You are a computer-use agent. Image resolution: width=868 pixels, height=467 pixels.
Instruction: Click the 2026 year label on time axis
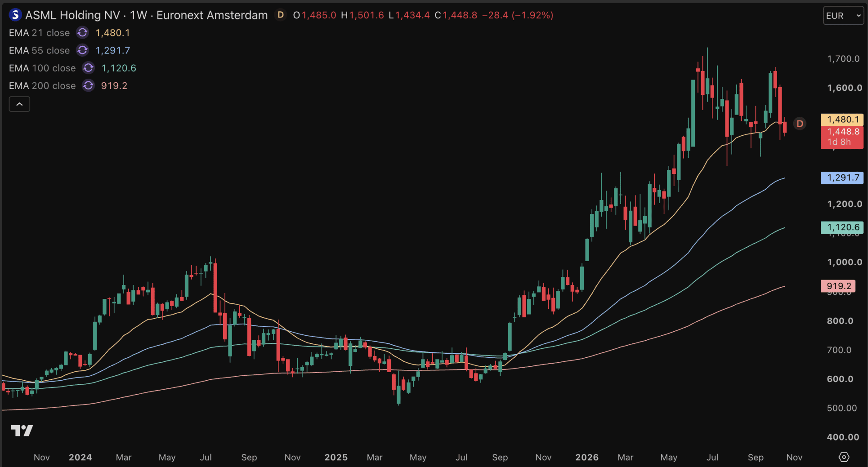click(x=587, y=457)
